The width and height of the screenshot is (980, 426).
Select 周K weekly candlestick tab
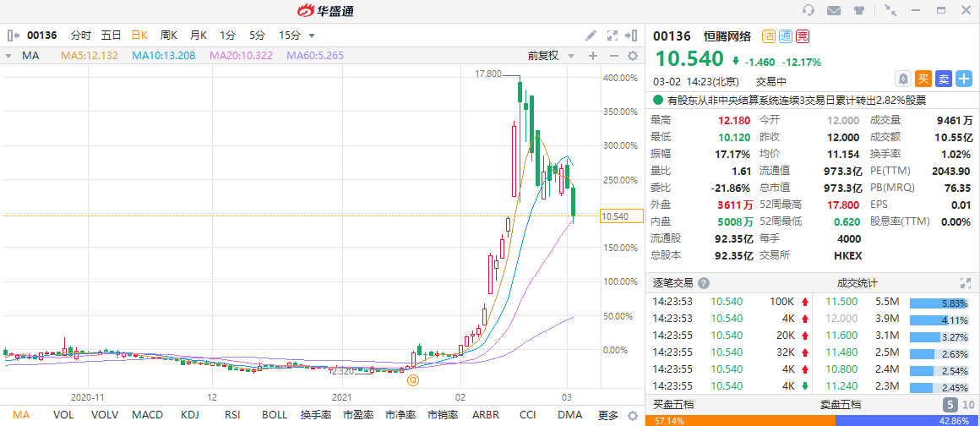169,35
